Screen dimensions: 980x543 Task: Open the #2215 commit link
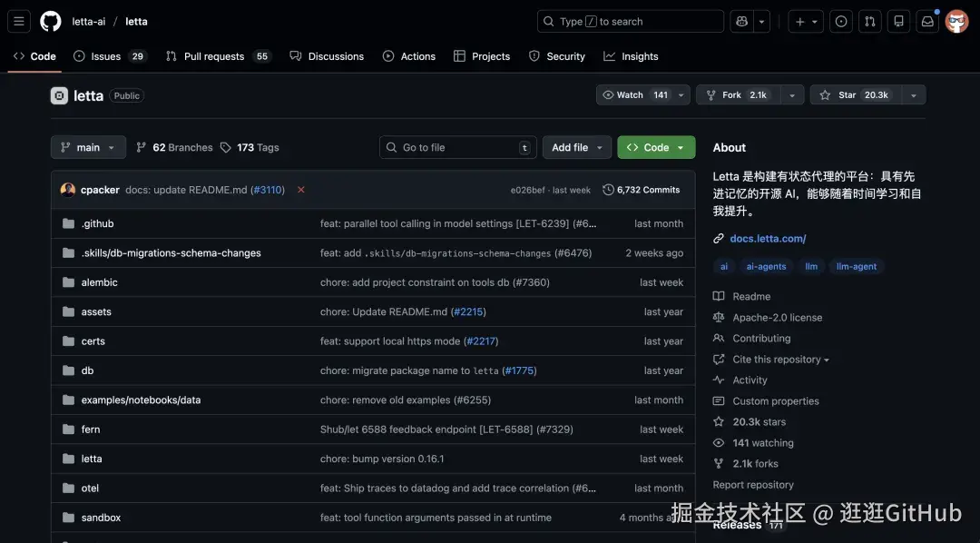(468, 311)
